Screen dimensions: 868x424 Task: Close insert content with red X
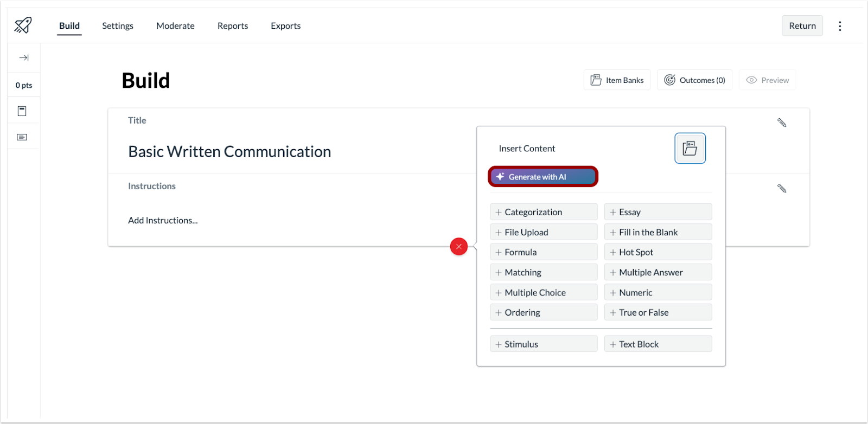459,247
